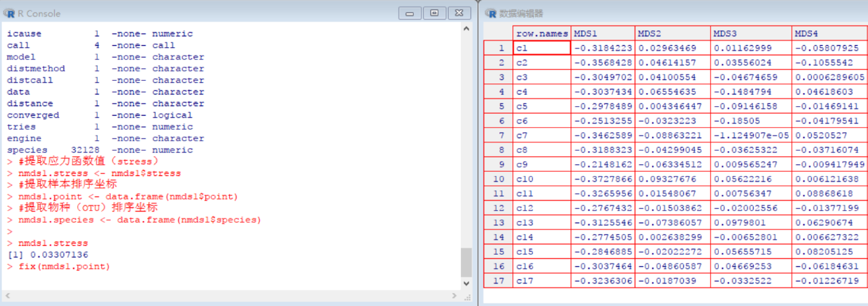Select the MDS2 column header
The image size is (868, 306).
pyautogui.click(x=674, y=34)
